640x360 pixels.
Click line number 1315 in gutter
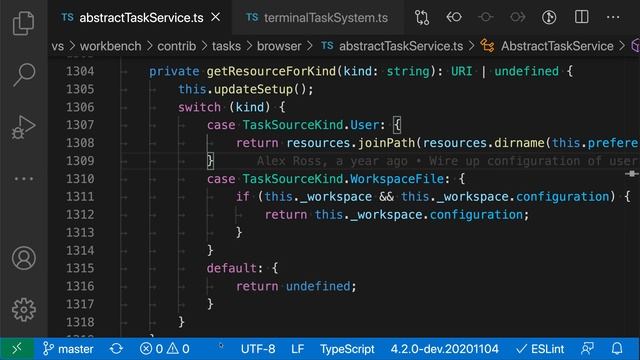[x=80, y=268]
